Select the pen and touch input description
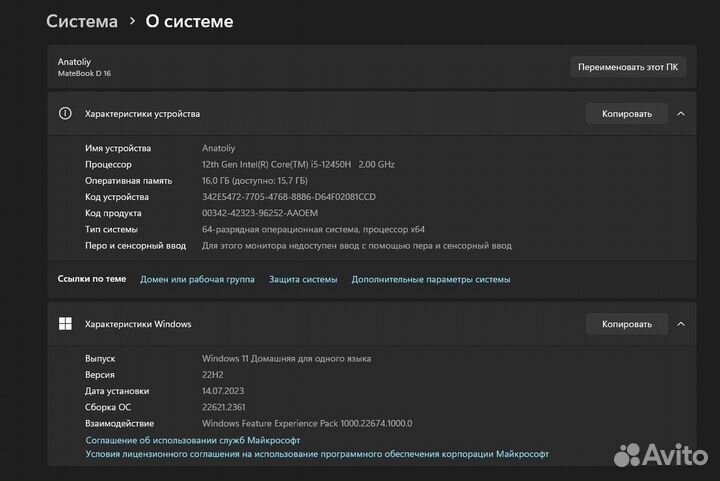This screenshot has width=720, height=481. (x=357, y=246)
